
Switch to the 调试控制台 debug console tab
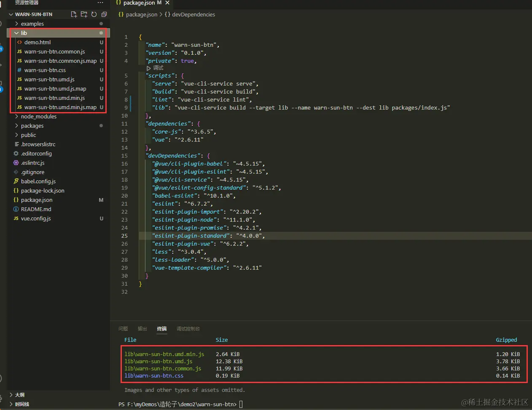click(188, 329)
